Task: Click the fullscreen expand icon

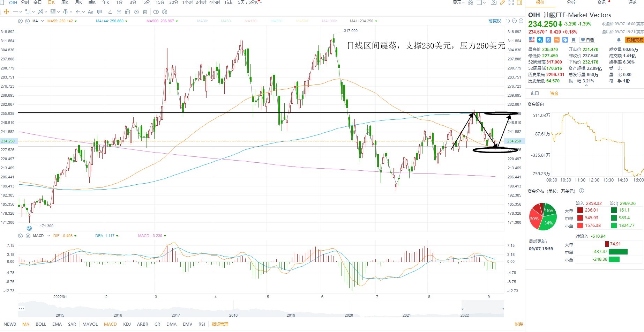Action: pos(511,2)
